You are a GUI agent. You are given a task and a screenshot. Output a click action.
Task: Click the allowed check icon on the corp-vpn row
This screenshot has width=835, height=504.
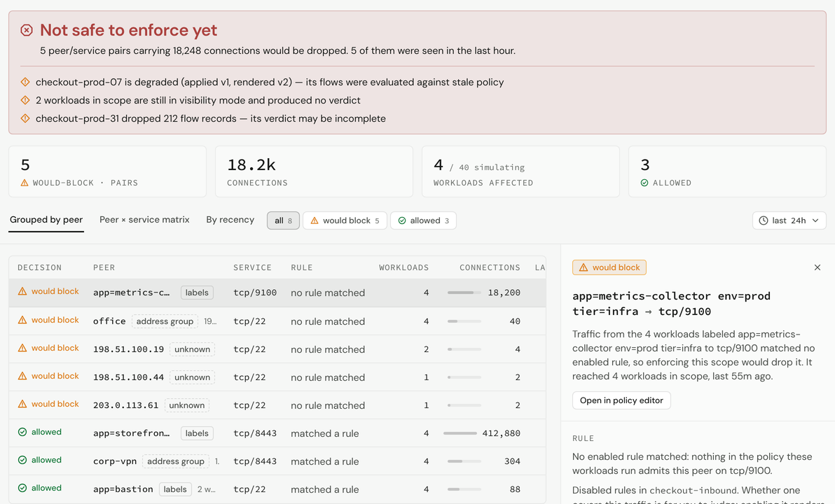point(22,460)
